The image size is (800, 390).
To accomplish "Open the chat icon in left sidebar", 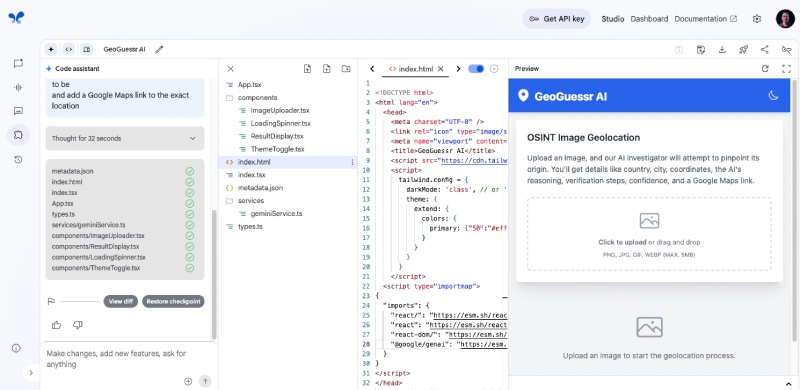I will [18, 63].
